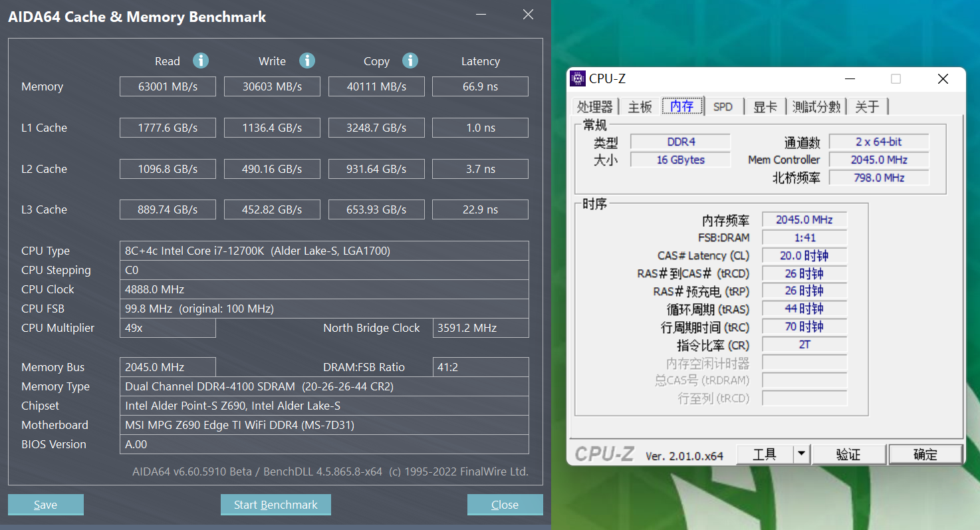The height and width of the screenshot is (530, 980).
Task: Click the Save button in AIDA64
Action: tap(46, 505)
